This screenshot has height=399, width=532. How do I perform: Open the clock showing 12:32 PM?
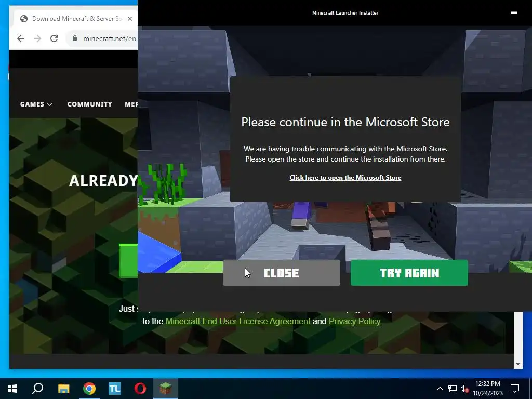point(488,389)
